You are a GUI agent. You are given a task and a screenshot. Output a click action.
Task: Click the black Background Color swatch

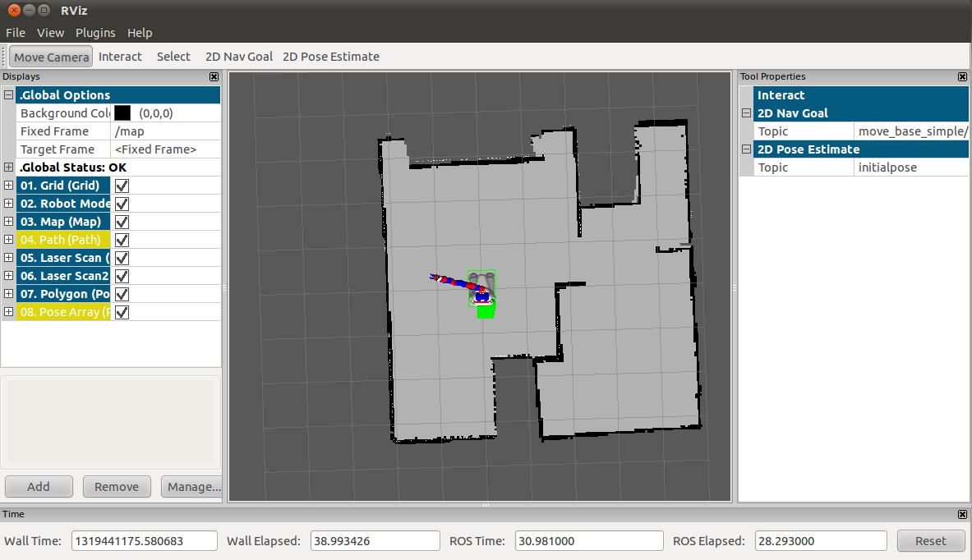(x=122, y=113)
